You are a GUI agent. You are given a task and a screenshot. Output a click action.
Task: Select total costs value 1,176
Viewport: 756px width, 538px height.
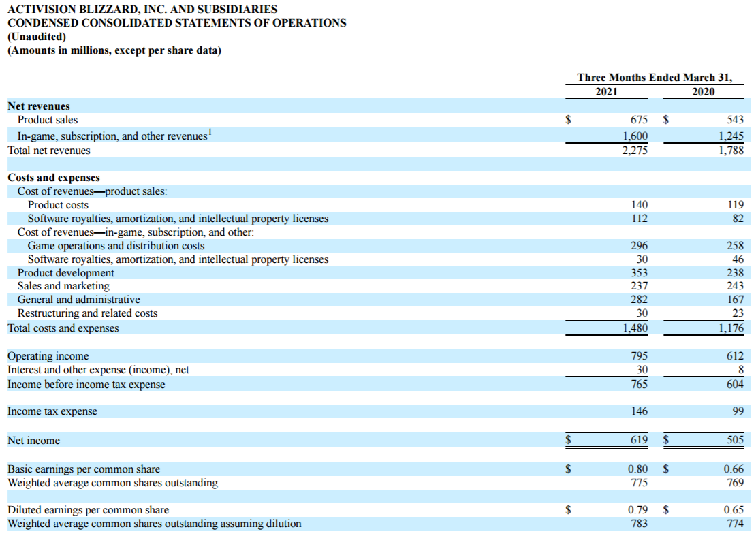(731, 328)
